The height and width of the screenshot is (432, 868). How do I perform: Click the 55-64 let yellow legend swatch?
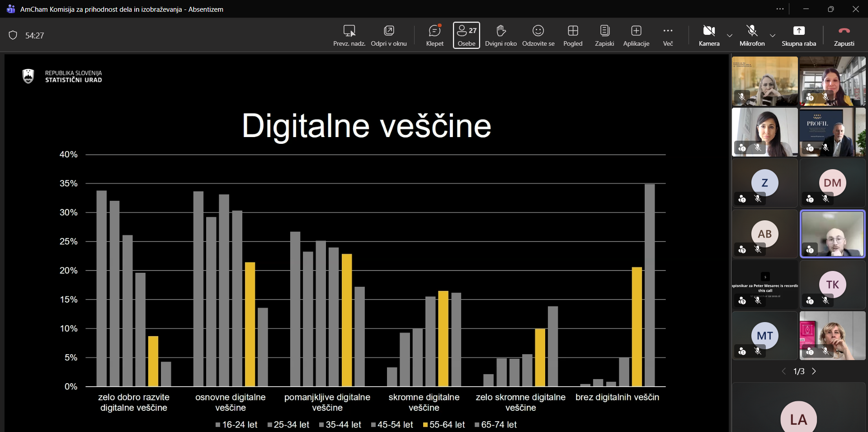[425, 425]
